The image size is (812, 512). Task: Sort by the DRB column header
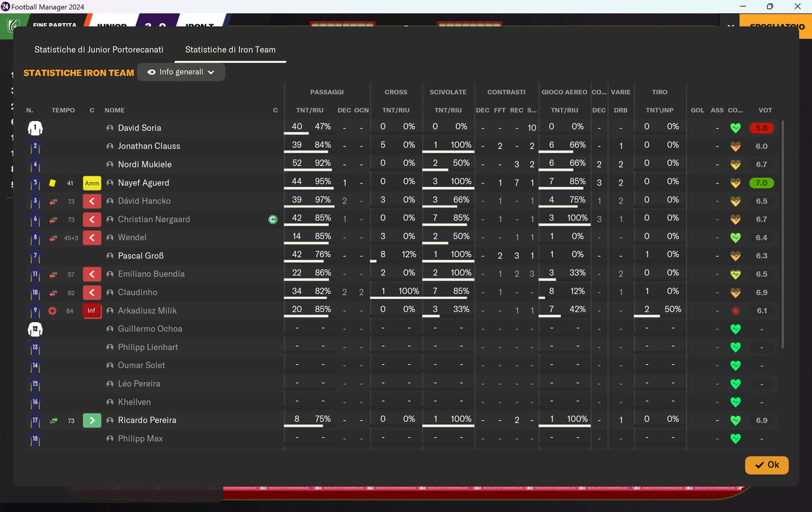[x=621, y=110]
